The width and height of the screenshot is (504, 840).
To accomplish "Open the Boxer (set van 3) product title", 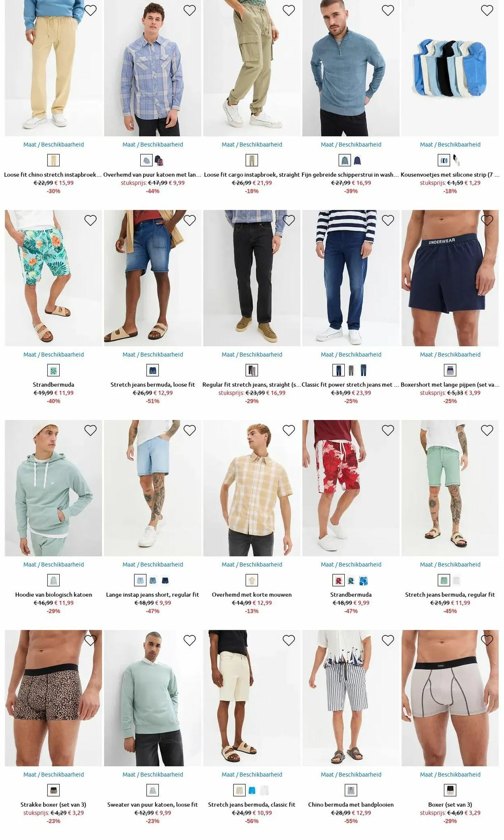I will click(450, 805).
